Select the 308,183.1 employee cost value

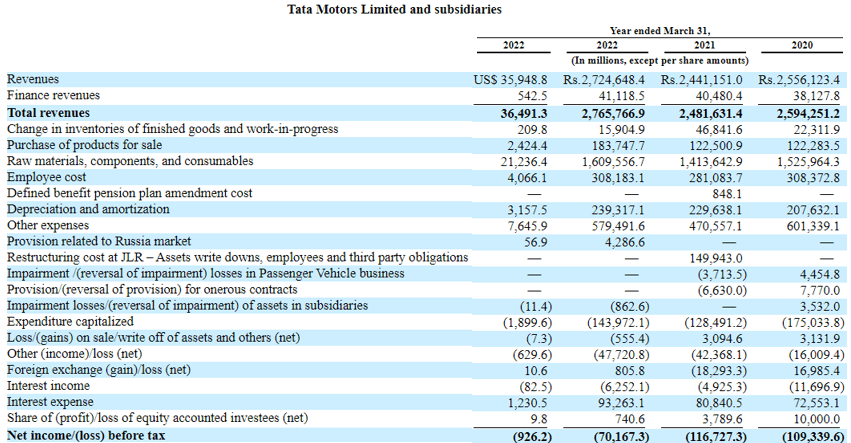pyautogui.click(x=618, y=178)
